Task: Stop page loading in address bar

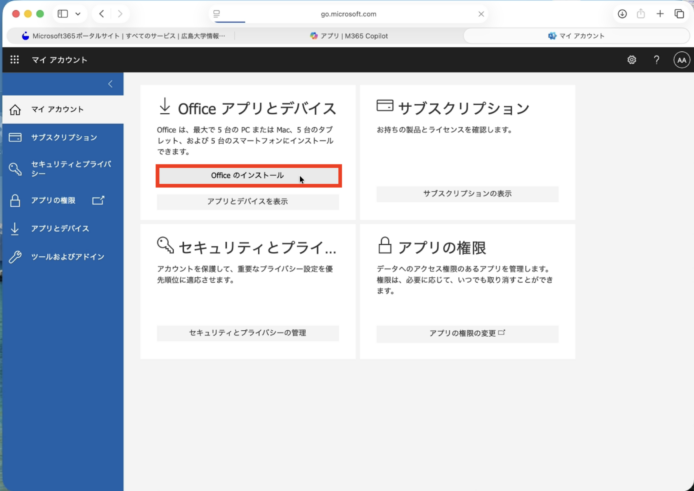Action: click(481, 14)
